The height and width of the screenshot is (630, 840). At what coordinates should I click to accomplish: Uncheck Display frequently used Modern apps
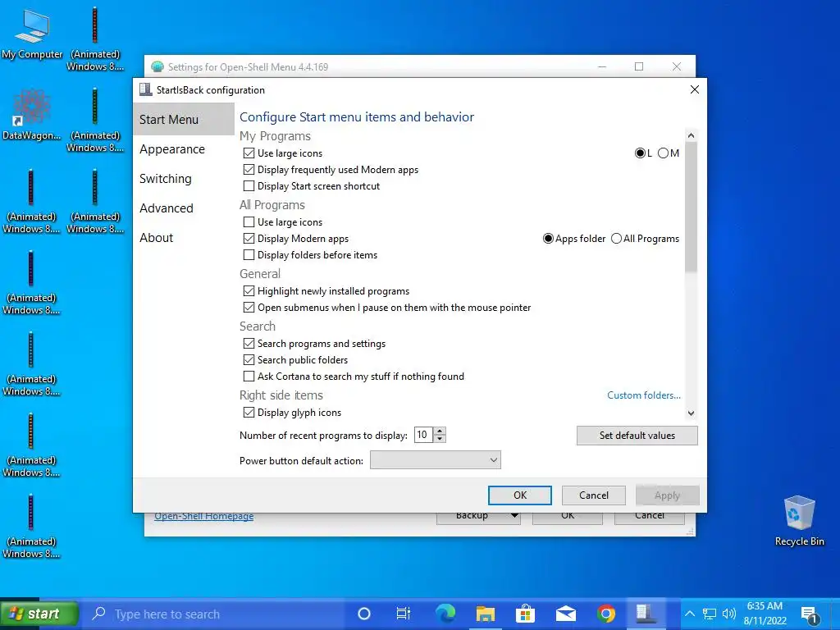coord(249,170)
